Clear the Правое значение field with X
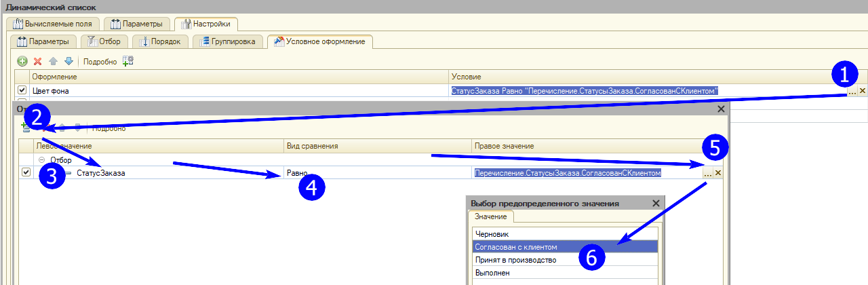 click(718, 173)
